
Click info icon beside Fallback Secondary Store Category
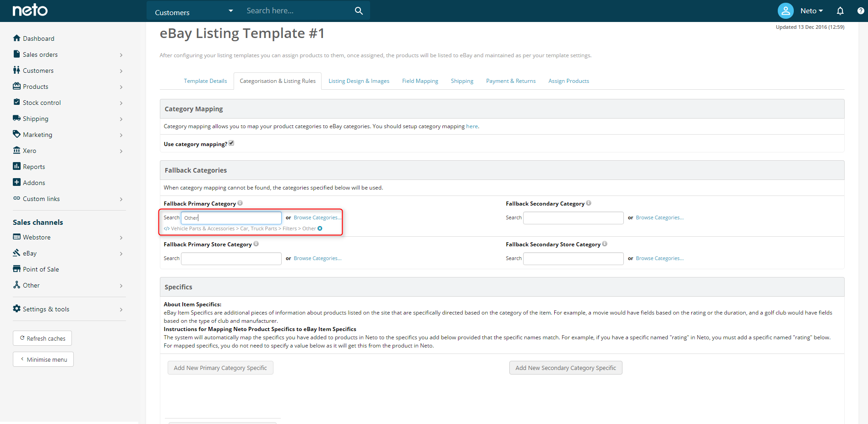tap(605, 244)
